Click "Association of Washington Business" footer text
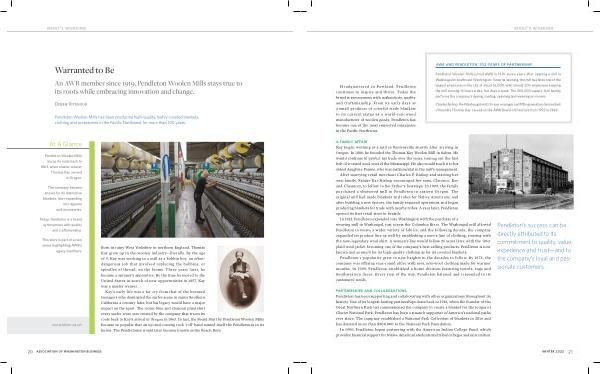This screenshot has width=600, height=374. (x=69, y=351)
